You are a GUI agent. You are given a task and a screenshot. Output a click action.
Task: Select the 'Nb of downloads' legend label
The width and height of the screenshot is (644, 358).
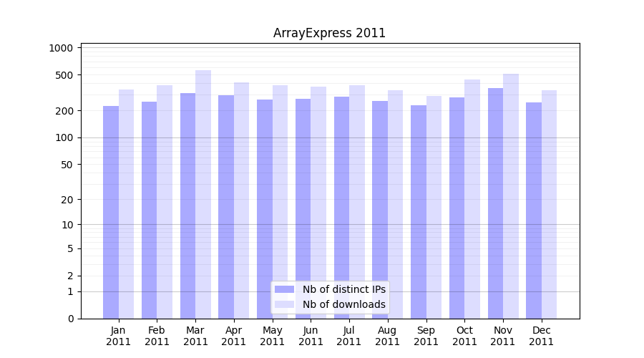click(x=343, y=304)
